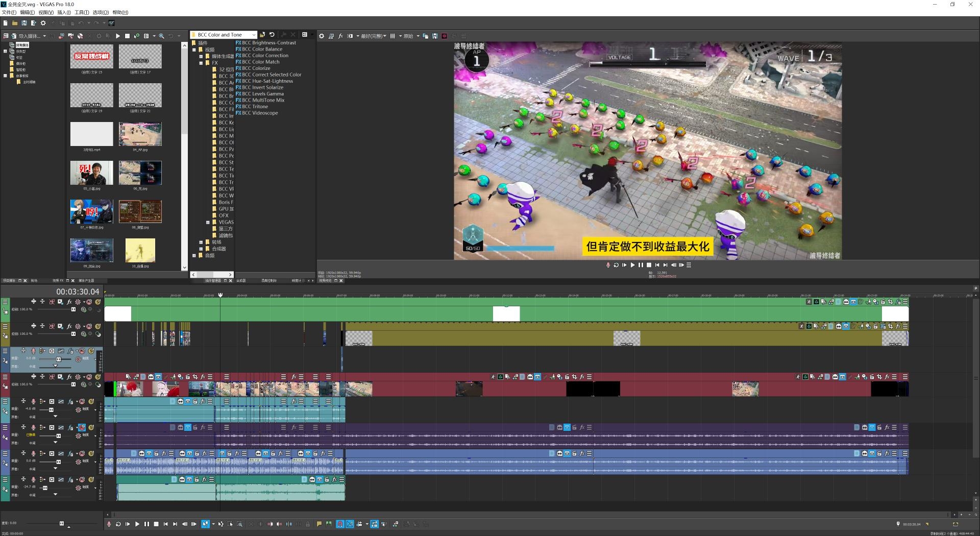Toggle auto ripple mode icon
Viewport: 980px width, 536px height.
359,524
